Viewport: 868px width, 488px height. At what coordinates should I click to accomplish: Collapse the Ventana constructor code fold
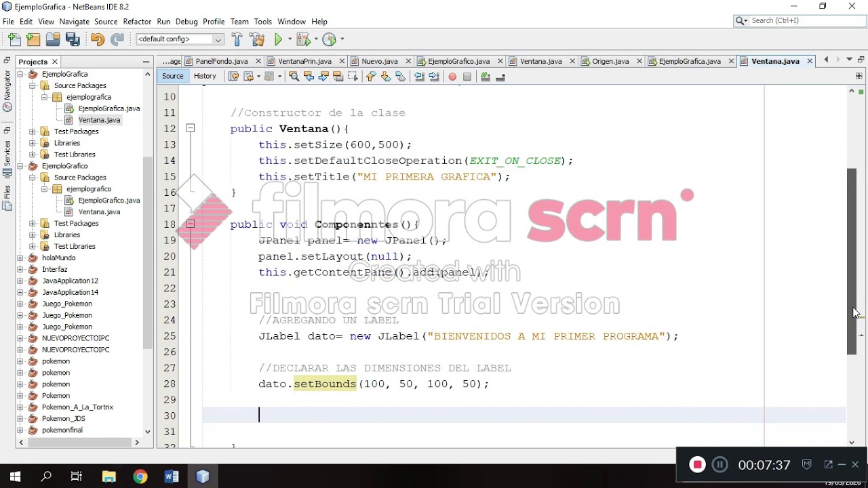191,128
